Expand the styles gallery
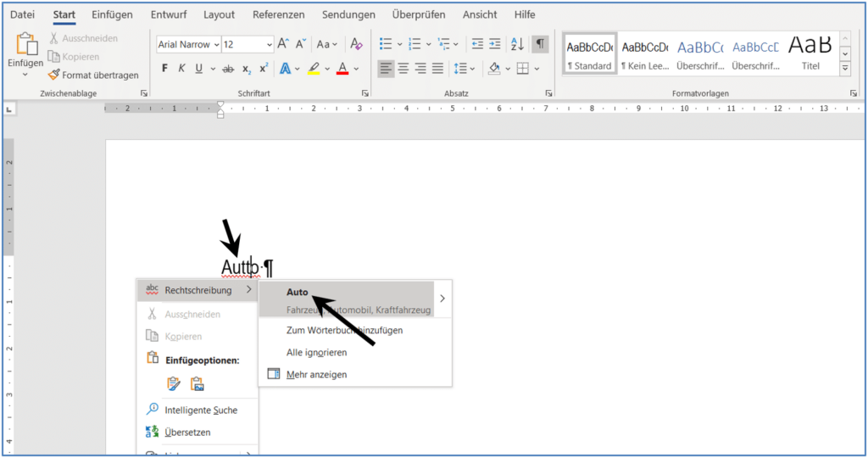Image resolution: width=868 pixels, height=458 pixels. [844, 68]
